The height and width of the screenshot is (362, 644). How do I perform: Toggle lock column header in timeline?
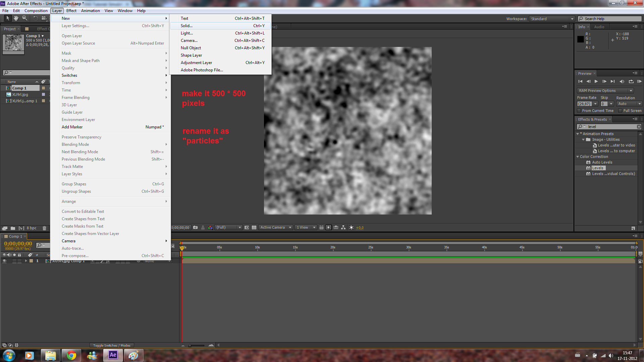tap(19, 255)
